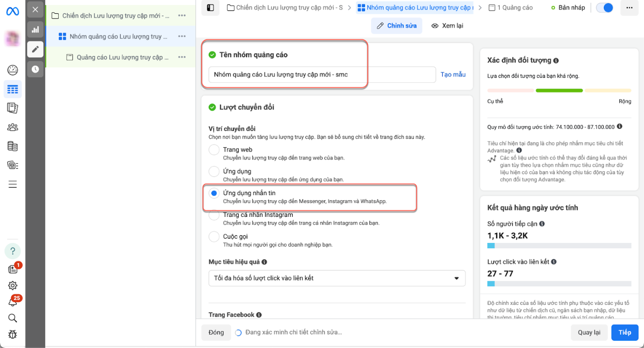Open the bar chart performance icon
Viewport: 644px width, 348px height.
[35, 29]
